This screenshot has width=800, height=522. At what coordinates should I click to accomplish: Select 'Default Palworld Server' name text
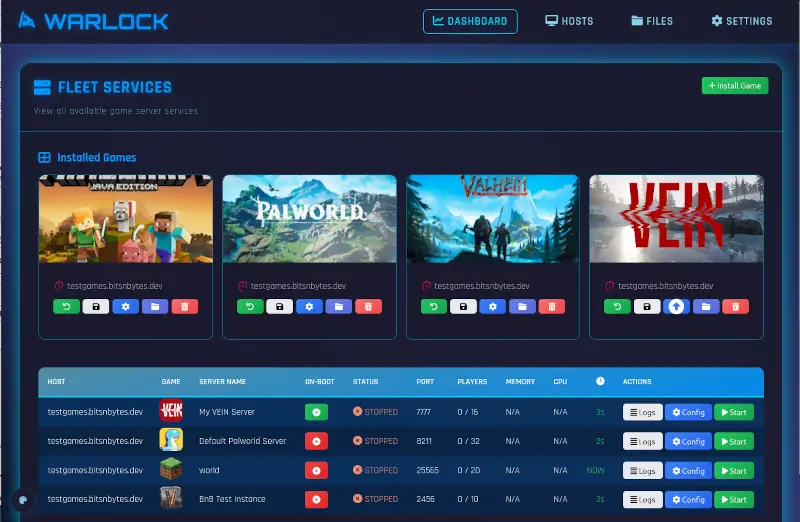click(242, 441)
